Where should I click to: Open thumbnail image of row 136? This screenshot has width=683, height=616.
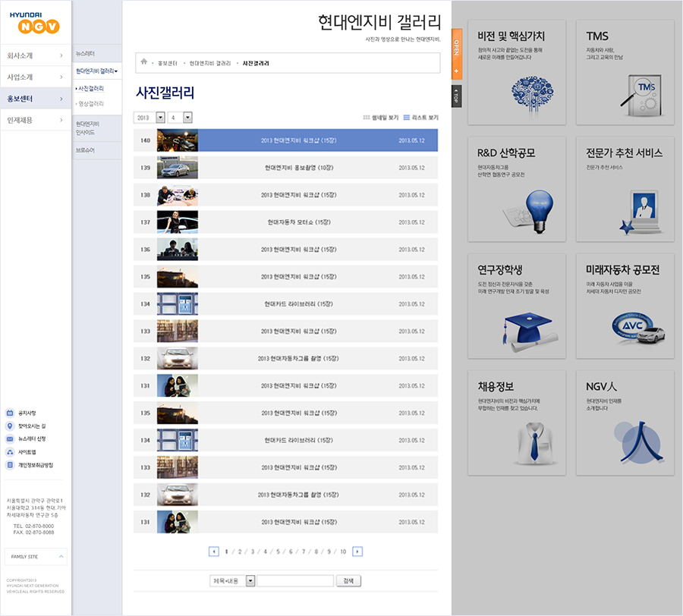click(178, 250)
